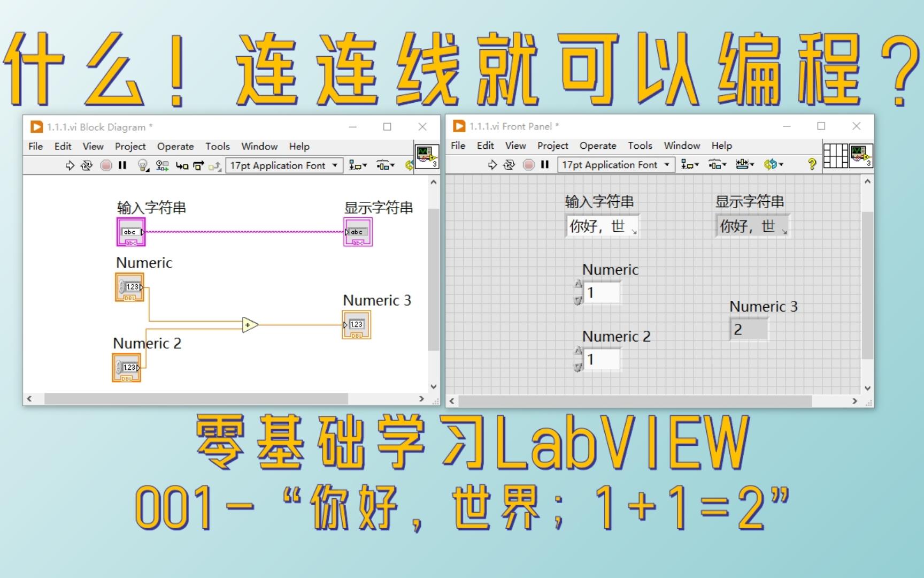Click the Front Panel connector pane grid
The width and height of the screenshot is (924, 578).
835,156
